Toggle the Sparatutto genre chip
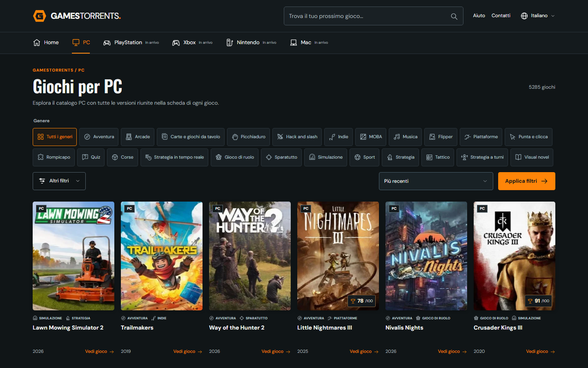This screenshot has height=368, width=588. click(281, 157)
